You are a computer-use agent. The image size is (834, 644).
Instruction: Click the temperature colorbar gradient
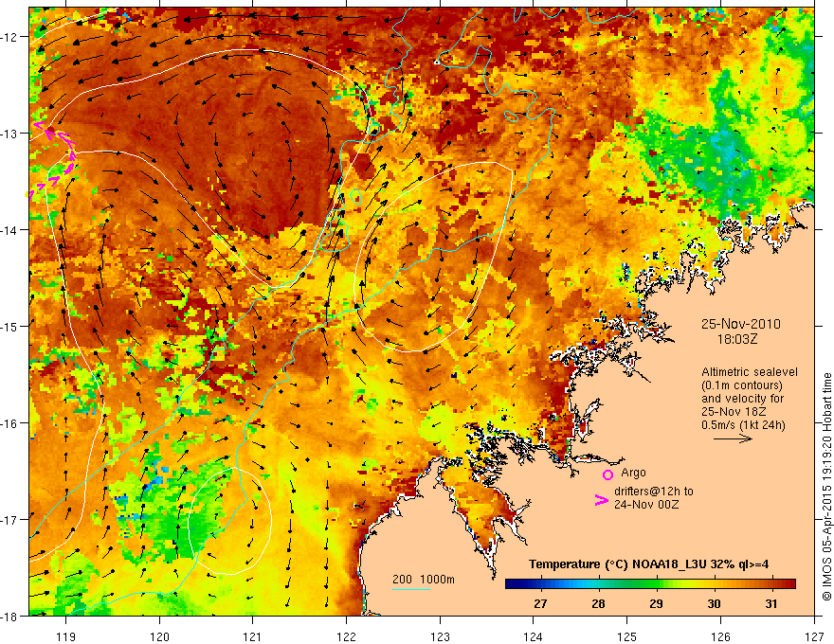[x=650, y=584]
